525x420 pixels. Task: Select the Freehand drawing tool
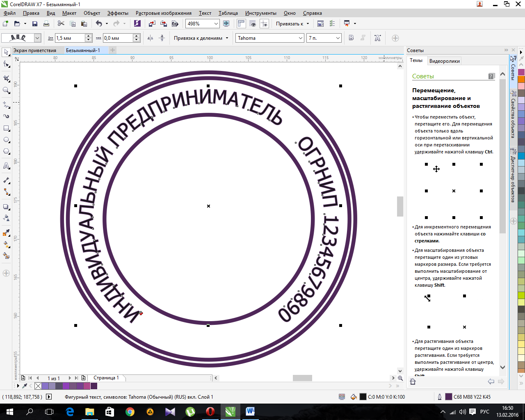pyautogui.click(x=6, y=104)
